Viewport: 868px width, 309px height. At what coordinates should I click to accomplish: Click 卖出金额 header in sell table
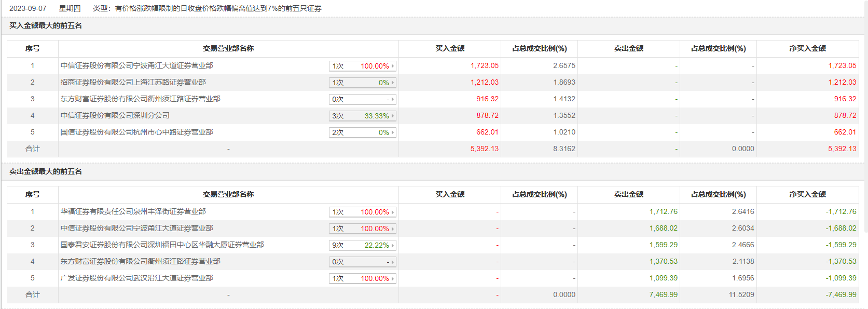coord(628,194)
